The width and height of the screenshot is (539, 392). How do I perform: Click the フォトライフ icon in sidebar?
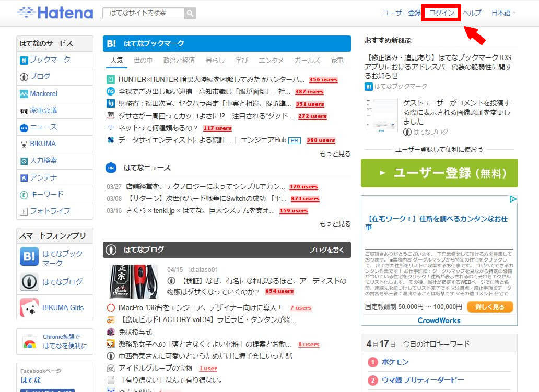pos(24,211)
